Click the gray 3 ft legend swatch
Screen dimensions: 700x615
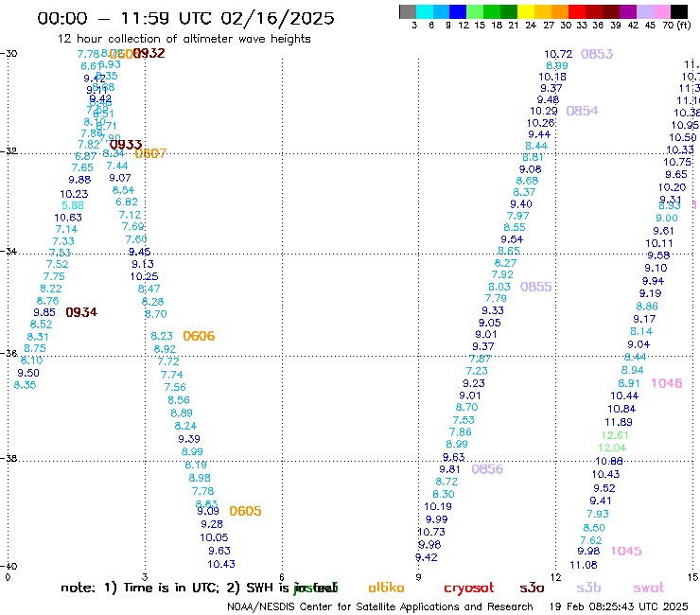[x=408, y=11]
